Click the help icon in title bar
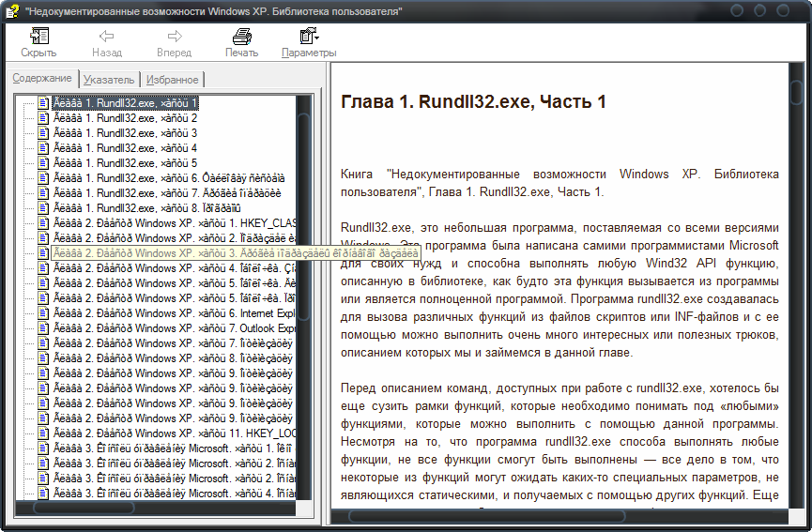Viewport: 812px width, 532px height. pyautogui.click(x=11, y=10)
